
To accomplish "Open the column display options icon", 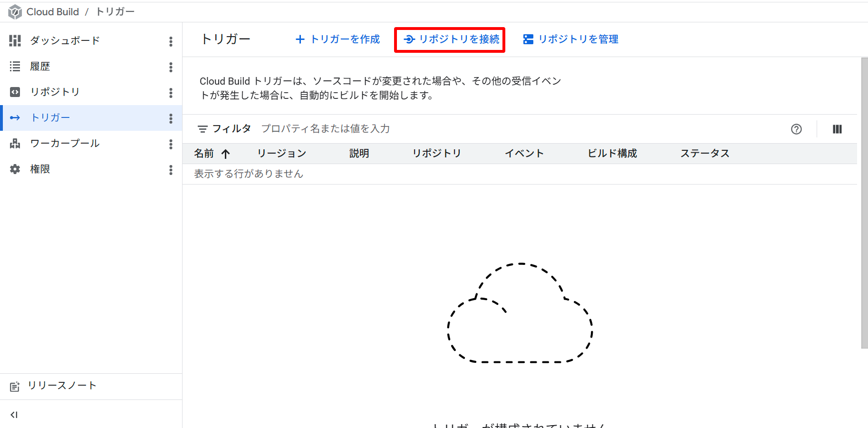I will tap(837, 129).
